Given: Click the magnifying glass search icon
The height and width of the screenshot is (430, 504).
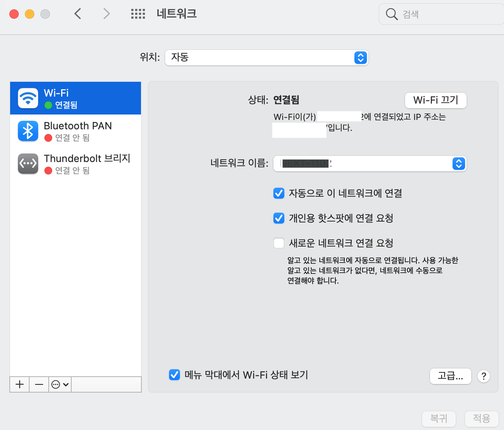Looking at the screenshot, I should pyautogui.click(x=391, y=14).
